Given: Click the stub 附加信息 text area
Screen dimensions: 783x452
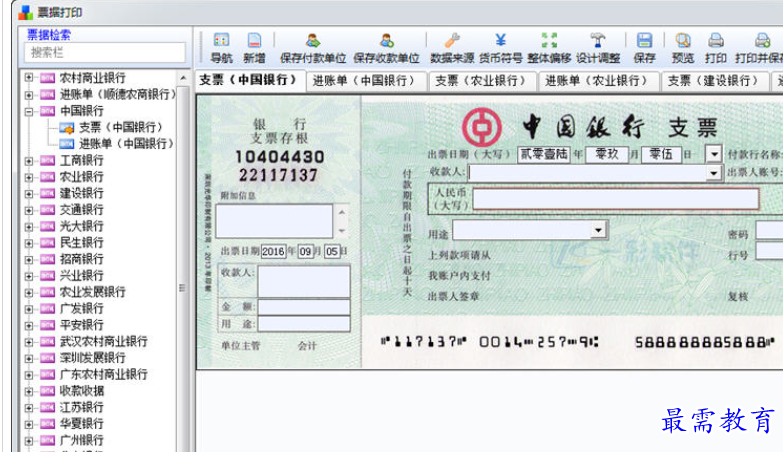Looking at the screenshot, I should click(274, 221).
